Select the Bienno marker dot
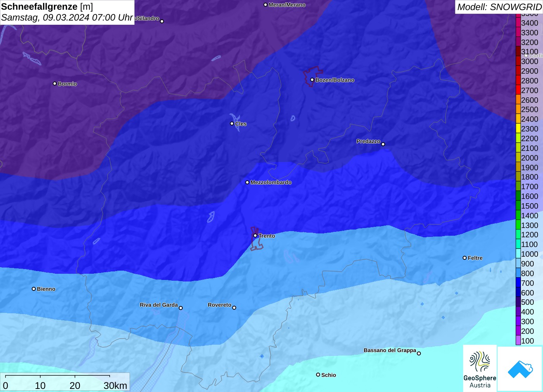 [34, 289]
